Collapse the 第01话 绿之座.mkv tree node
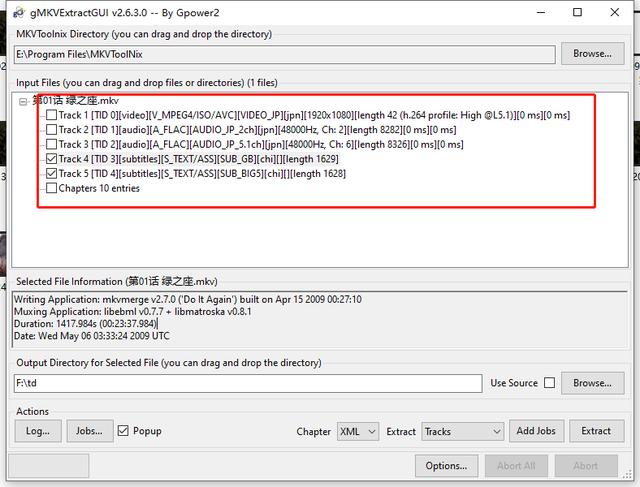Viewport: 640px width, 487px height. click(x=25, y=101)
